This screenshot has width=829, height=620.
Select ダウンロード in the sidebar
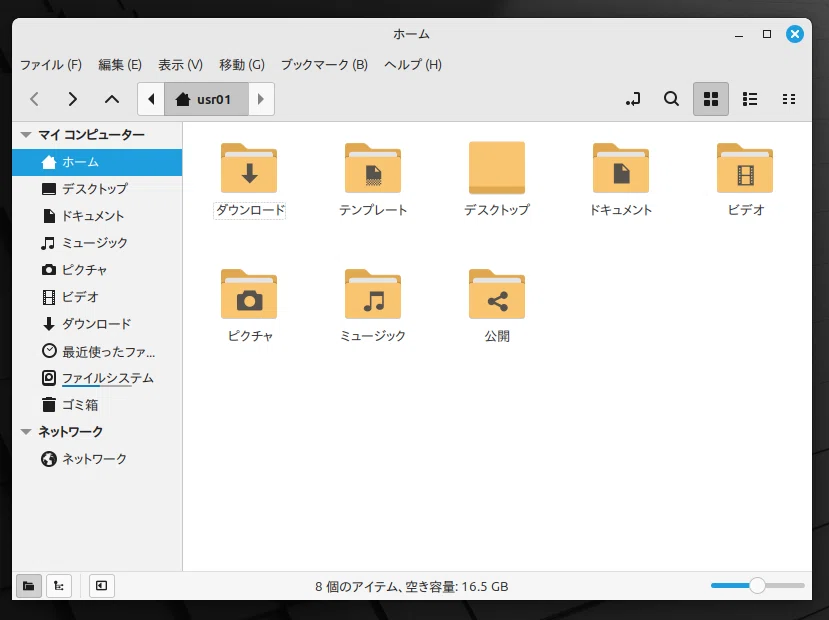coord(97,323)
